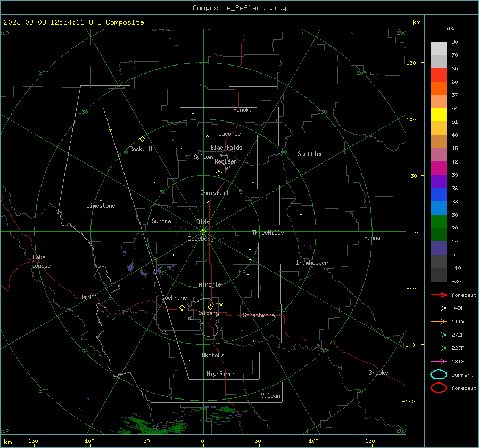Click the Banff town label
Screen dimensions: 479x448
tap(88, 297)
